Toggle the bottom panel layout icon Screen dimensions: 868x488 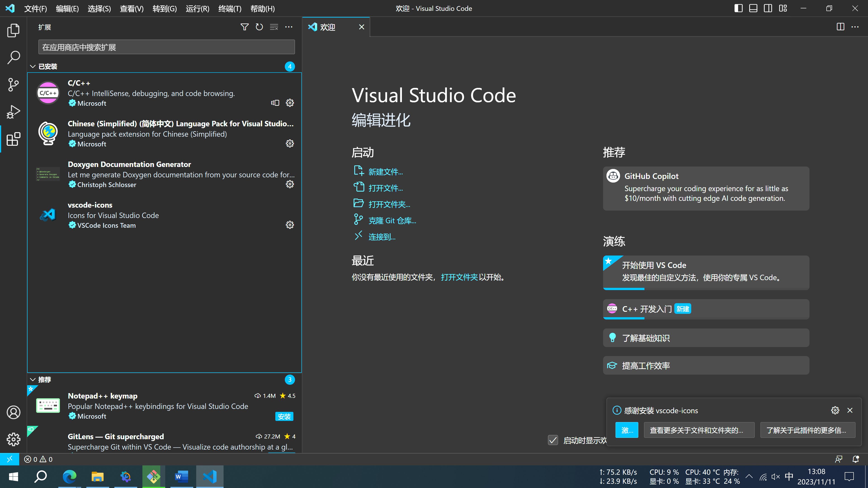click(753, 8)
